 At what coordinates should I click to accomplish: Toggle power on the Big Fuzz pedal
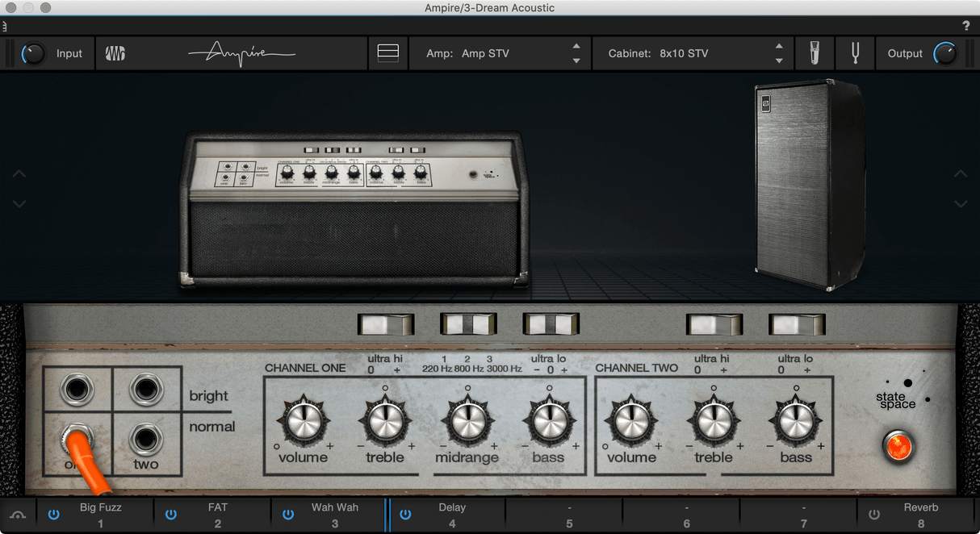pos(53,514)
